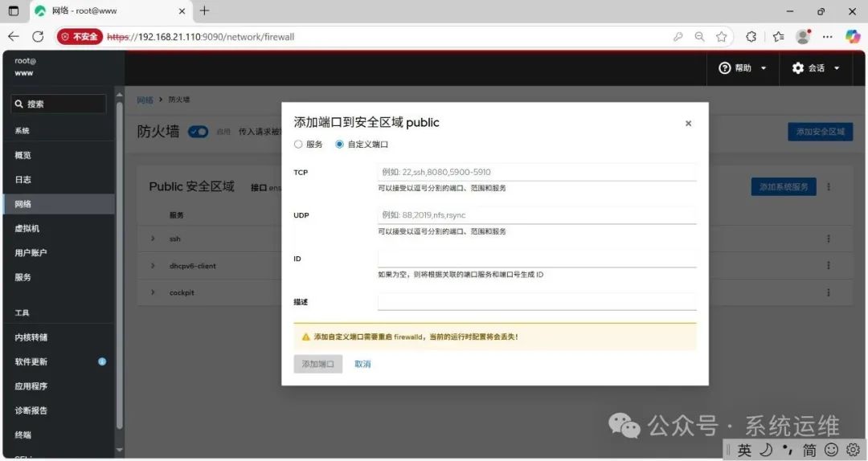Click the UDP ports input field
Image resolution: width=868 pixels, height=461 pixels.
click(536, 215)
